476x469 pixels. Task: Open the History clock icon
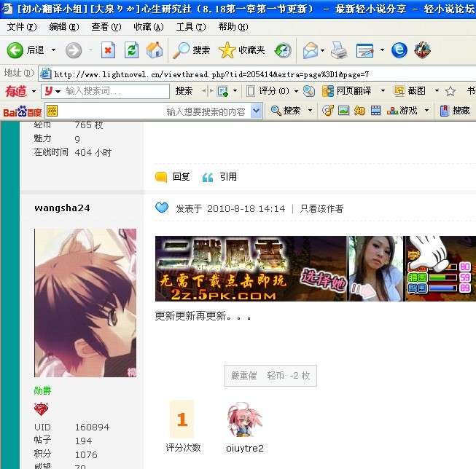pos(283,50)
